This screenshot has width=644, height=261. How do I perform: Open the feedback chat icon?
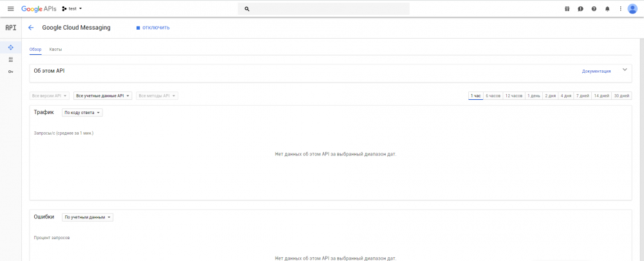click(580, 8)
